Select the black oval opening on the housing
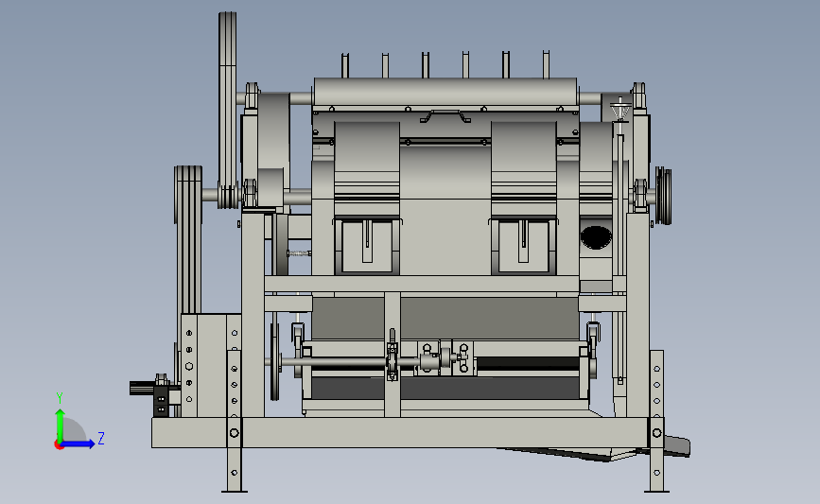820x504 pixels. 596,236
